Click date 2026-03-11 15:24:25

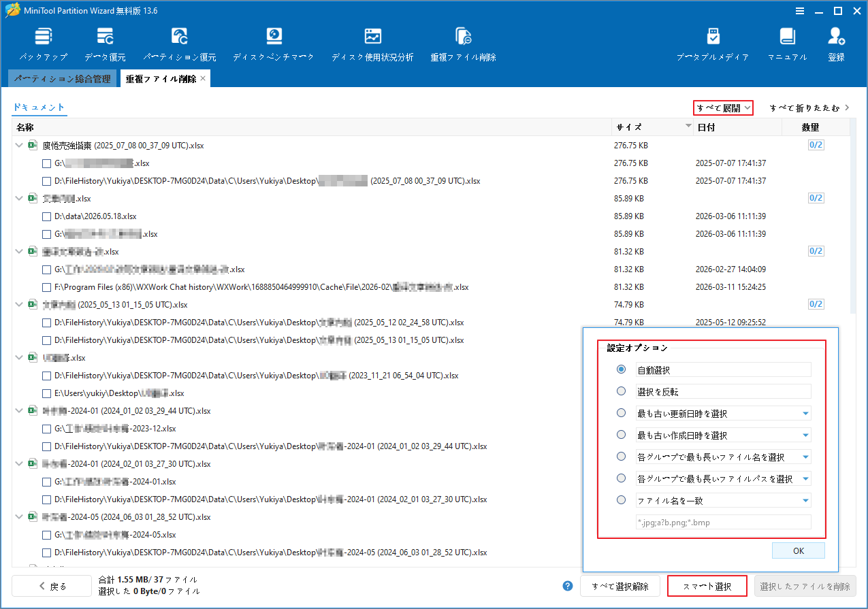[x=730, y=287]
